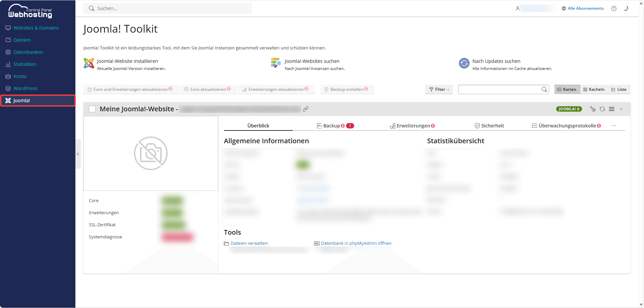Switch to Liste view

tap(619, 89)
